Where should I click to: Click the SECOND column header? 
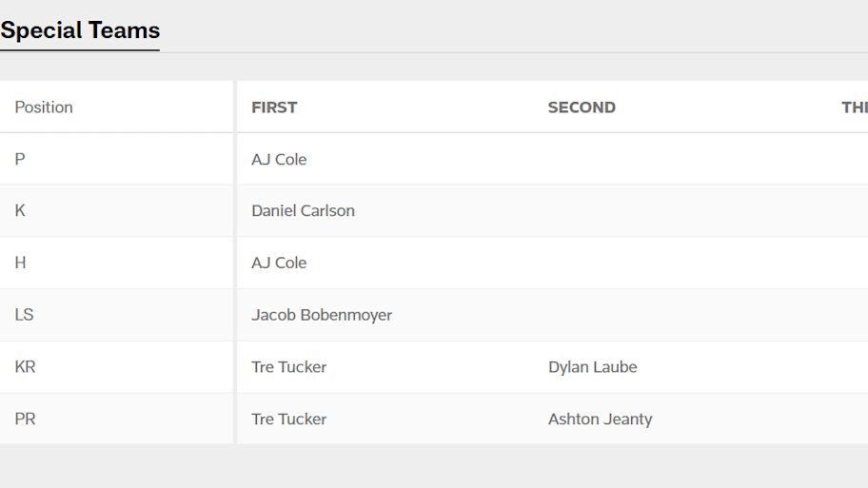tap(582, 107)
